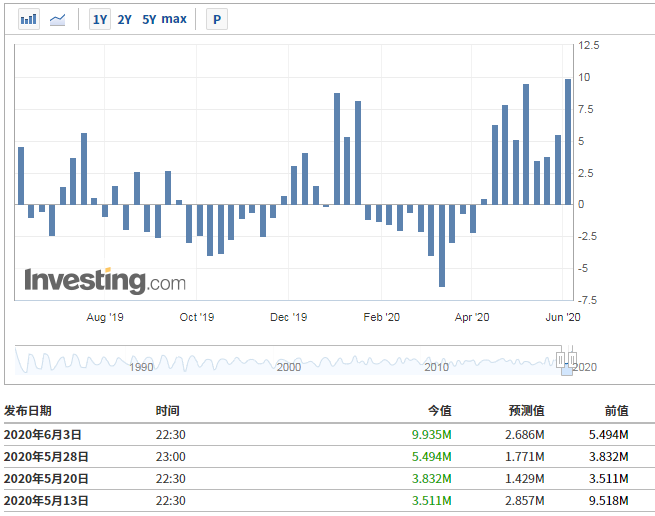Click the Investing.com logo watermark

(105, 280)
